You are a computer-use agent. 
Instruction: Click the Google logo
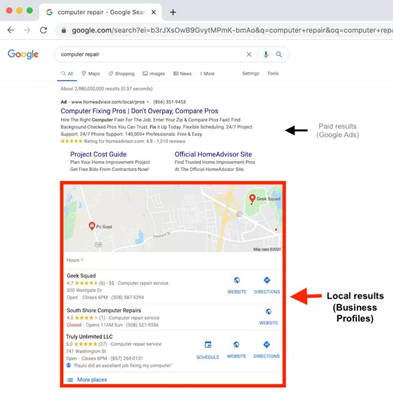[23, 54]
